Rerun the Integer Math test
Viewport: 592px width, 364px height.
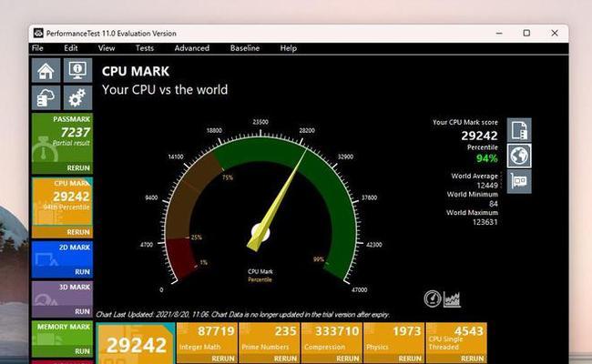pyautogui.click(x=223, y=358)
